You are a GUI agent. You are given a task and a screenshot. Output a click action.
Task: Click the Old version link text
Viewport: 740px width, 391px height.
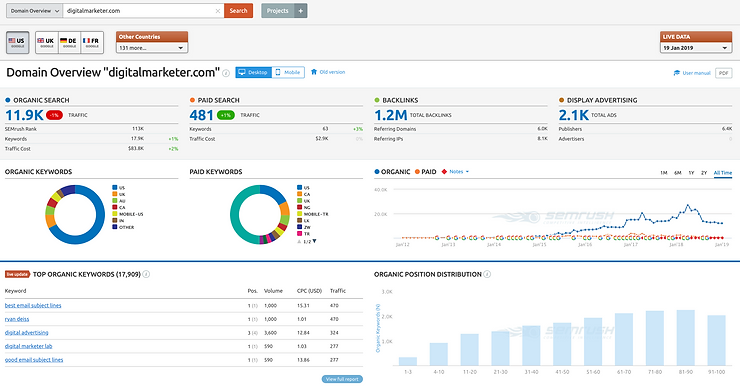pos(332,72)
